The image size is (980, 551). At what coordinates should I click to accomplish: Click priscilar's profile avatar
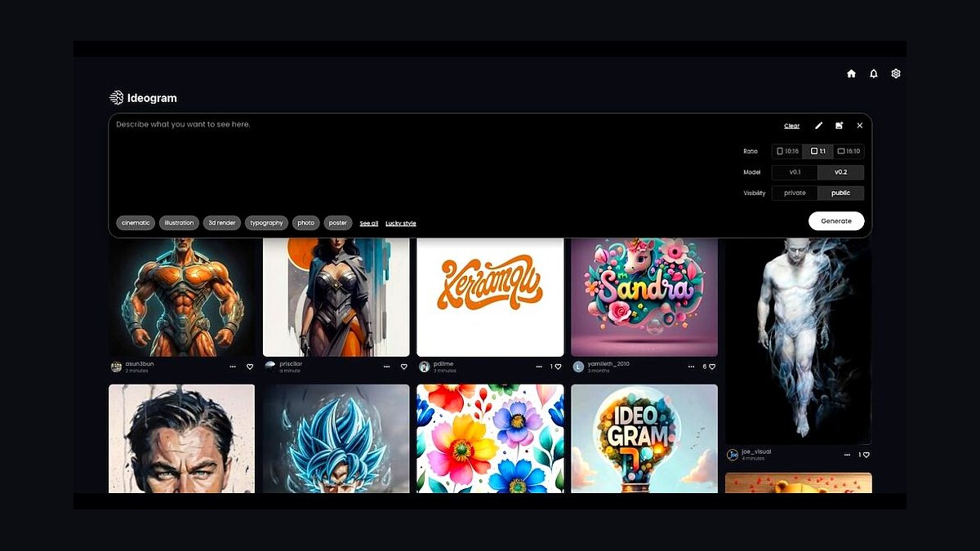click(x=270, y=367)
